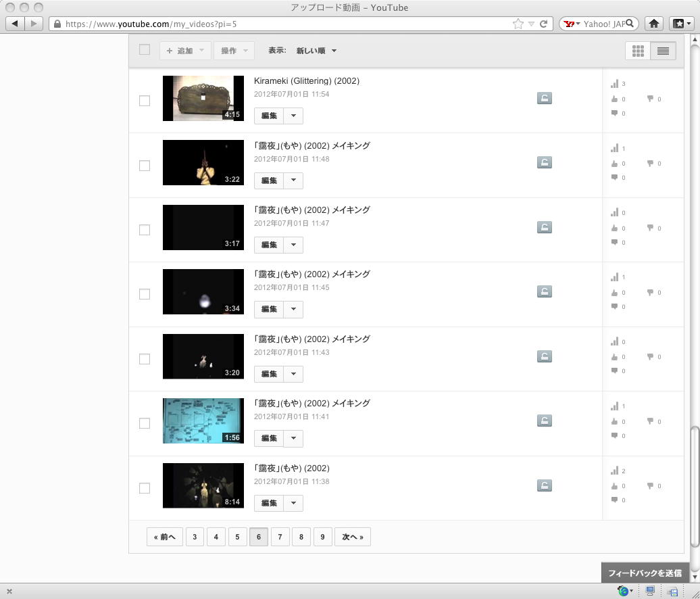The width and height of the screenshot is (700, 599).
Task: Go to next page with 次へ
Action: 353,537
